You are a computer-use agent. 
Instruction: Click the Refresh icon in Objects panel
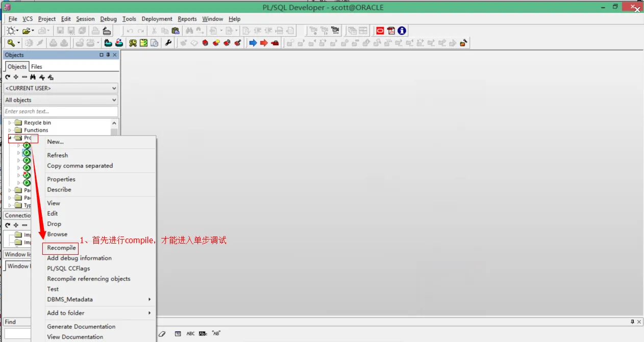pos(8,77)
